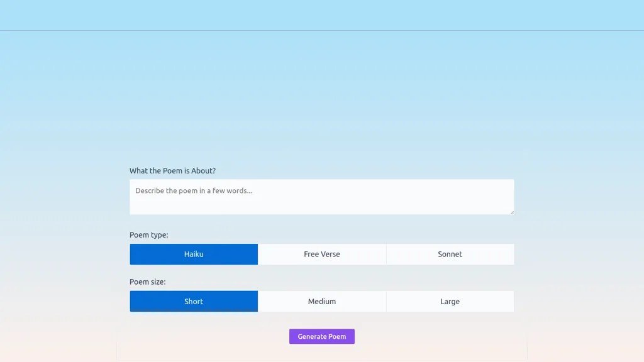The width and height of the screenshot is (644, 362).
Task: Click the Generate Poem button
Action: [x=321, y=336]
